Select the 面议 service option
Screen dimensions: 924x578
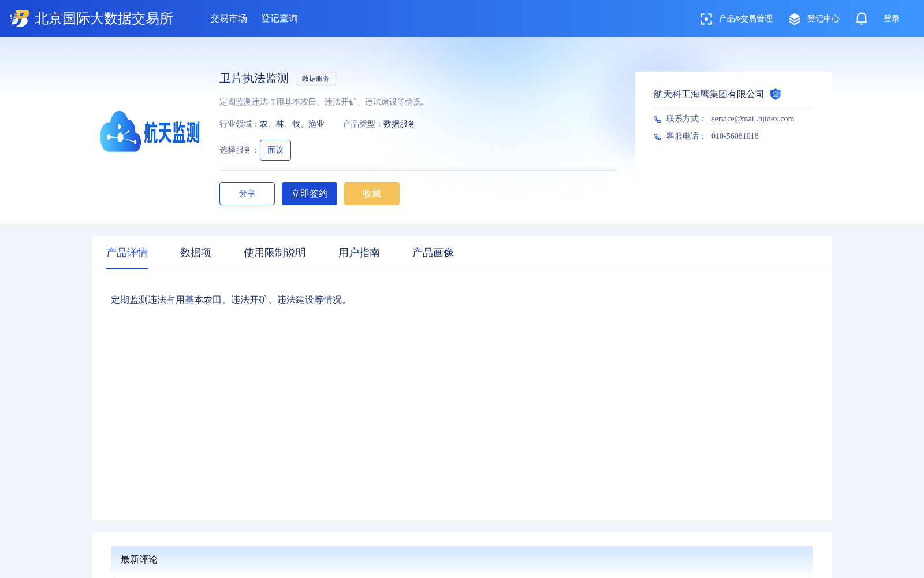275,150
